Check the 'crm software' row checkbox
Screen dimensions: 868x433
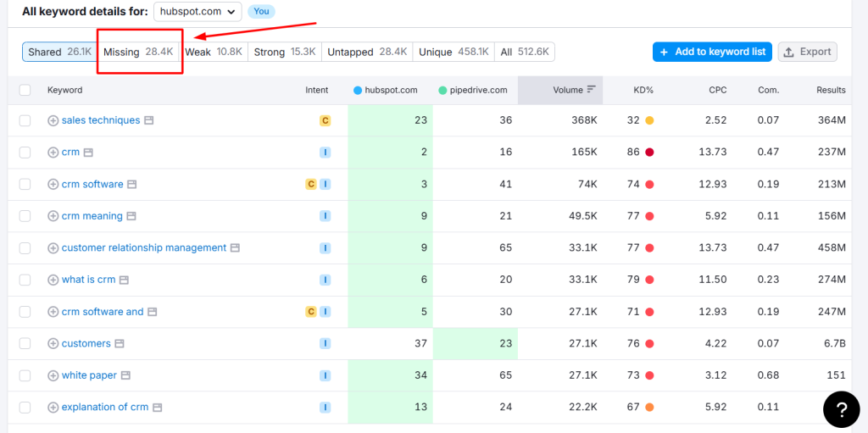pyautogui.click(x=25, y=185)
